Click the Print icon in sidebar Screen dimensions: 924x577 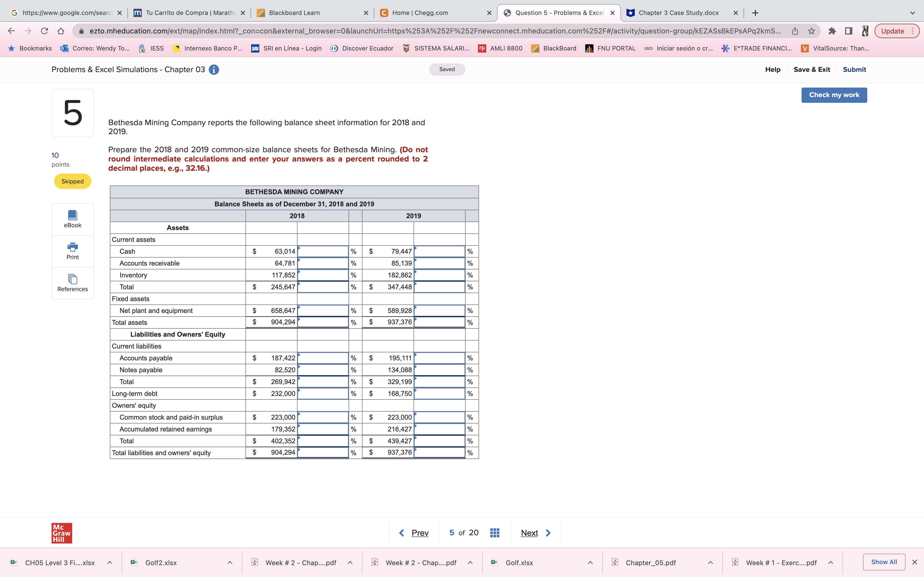click(72, 251)
